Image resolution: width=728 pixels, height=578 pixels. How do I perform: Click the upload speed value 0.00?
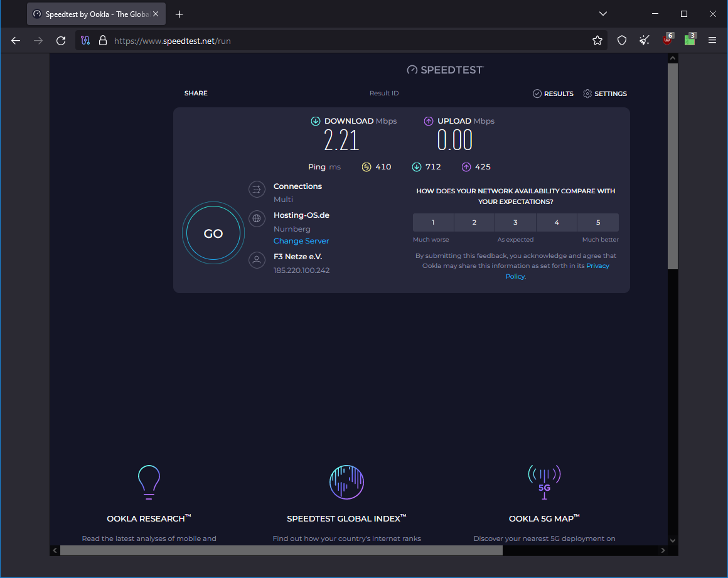pos(454,140)
